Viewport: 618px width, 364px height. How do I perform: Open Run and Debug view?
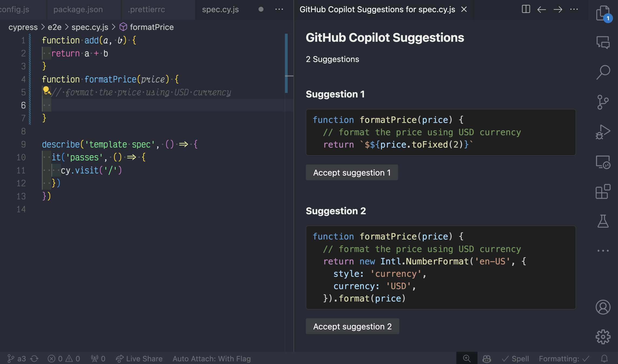[x=603, y=132]
